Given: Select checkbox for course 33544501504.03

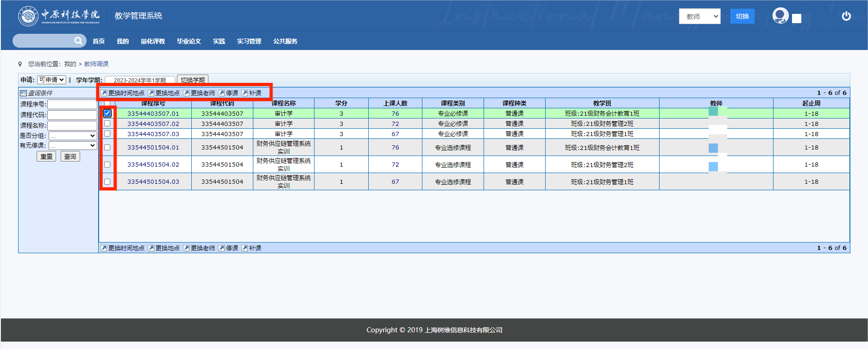Looking at the screenshot, I should pyautogui.click(x=107, y=181).
